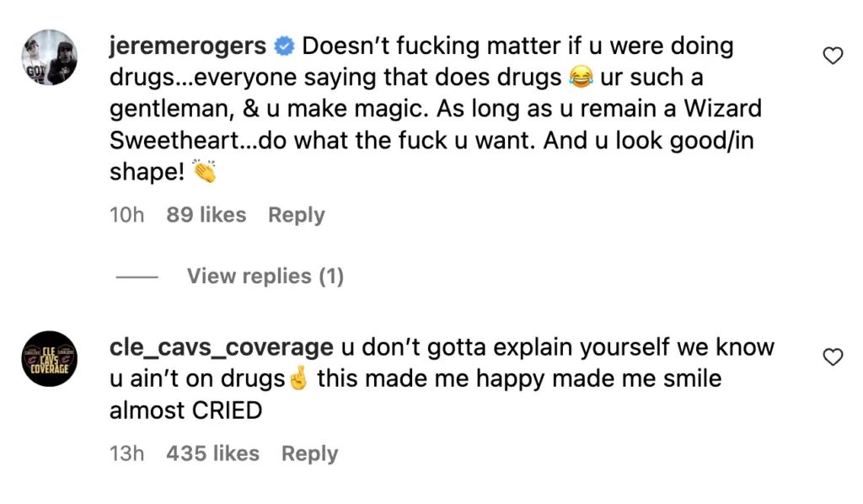Click the 13h timestamp

[126, 453]
